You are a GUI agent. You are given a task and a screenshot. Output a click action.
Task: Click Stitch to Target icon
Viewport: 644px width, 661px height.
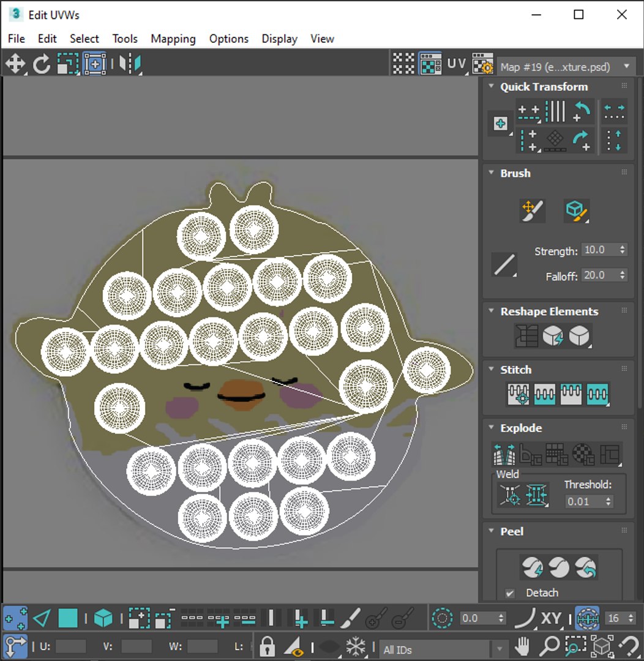click(518, 394)
